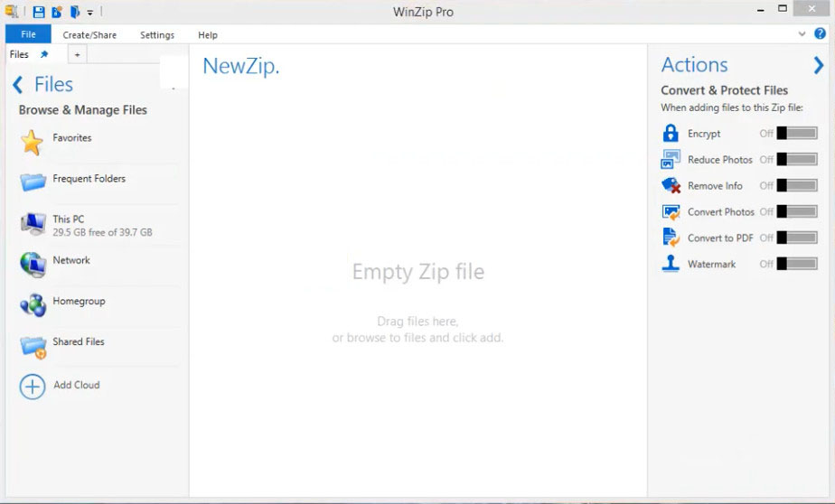Click the Network globe icon
Viewport: 835px width, 504px height.
point(33,265)
